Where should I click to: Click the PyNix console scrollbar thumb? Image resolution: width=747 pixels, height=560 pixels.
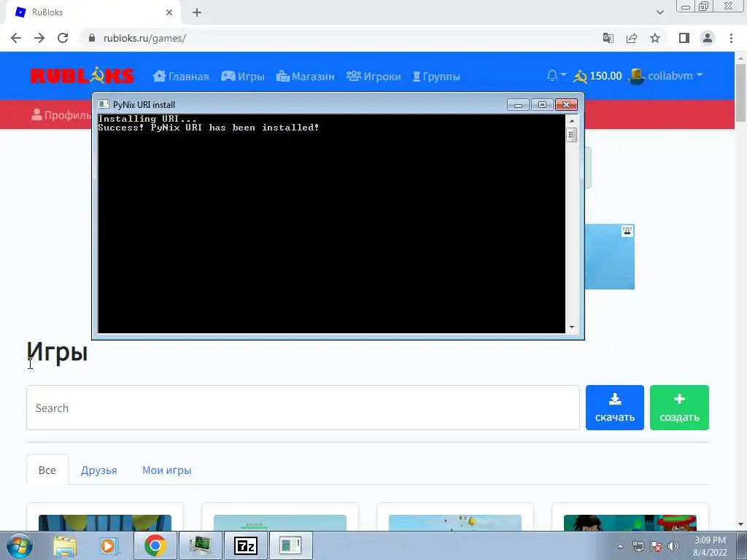point(572,135)
